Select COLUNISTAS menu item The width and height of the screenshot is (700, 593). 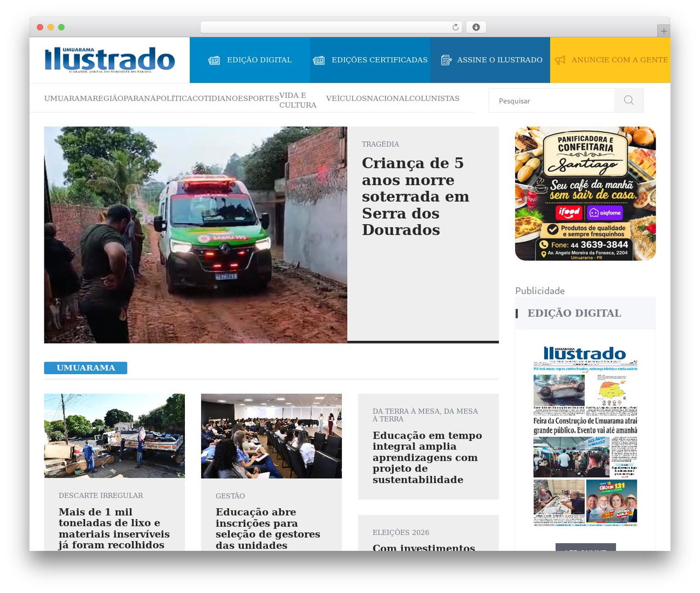click(435, 98)
